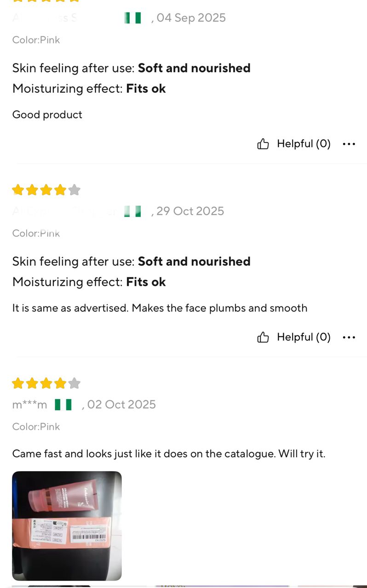This screenshot has height=588, width=367.
Task: Click the flag icon next to m***m
Action: [63, 405]
